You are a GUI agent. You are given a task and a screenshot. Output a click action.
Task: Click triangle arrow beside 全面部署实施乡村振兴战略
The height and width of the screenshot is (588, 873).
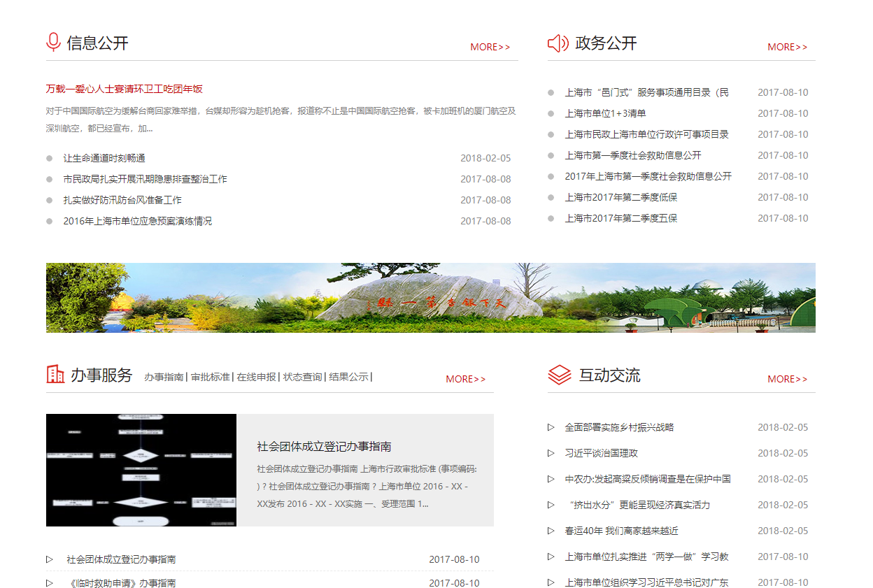point(551,427)
